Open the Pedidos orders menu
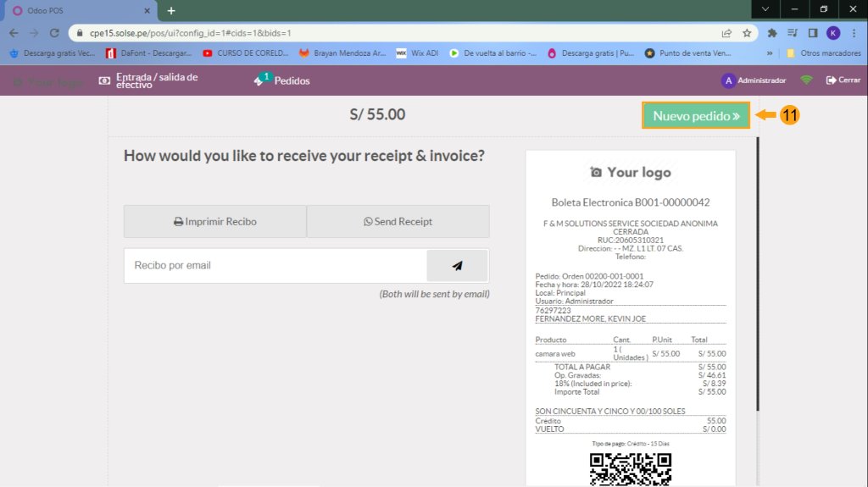This screenshot has width=868, height=487. (283, 80)
